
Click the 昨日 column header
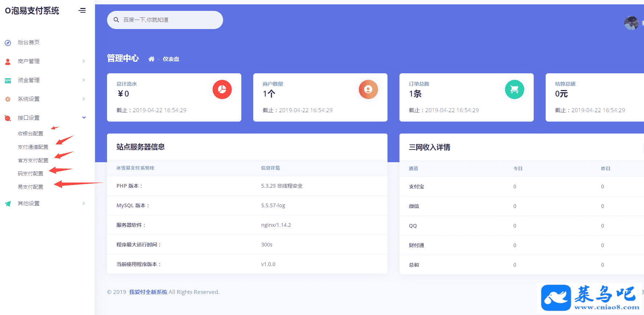(606, 168)
